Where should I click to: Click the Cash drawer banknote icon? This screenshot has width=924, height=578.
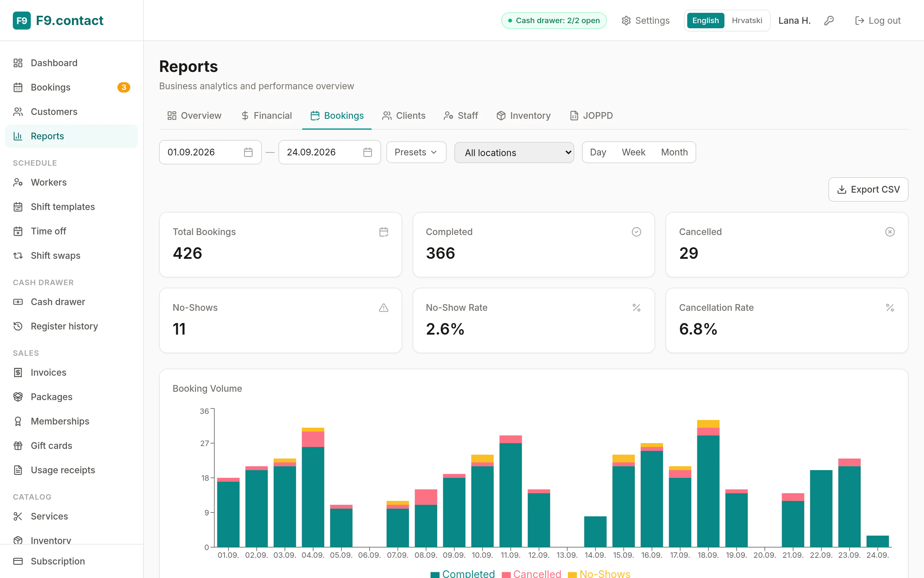pos(18,302)
